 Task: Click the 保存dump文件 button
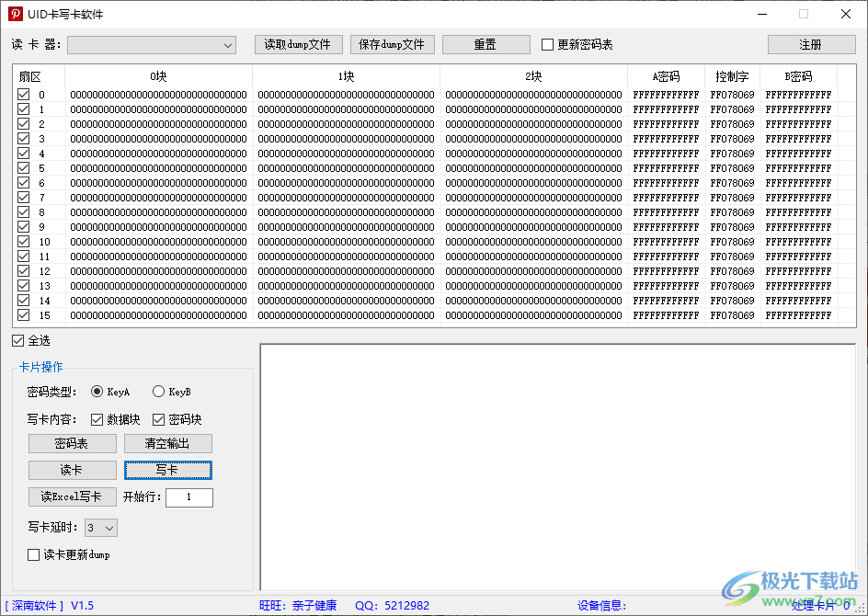point(392,44)
